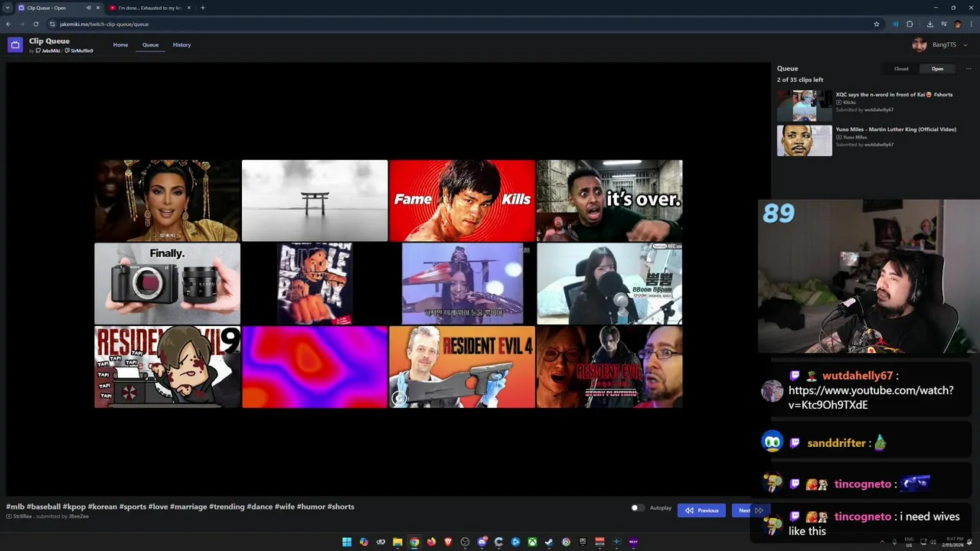Open Epic Games launcher from taskbar
Viewport: 980px width, 551px height.
coord(583,542)
